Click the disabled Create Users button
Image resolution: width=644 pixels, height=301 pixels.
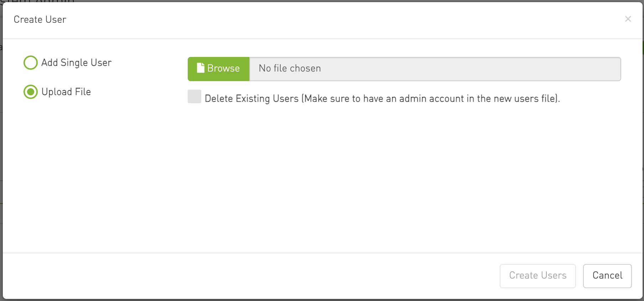[537, 276]
